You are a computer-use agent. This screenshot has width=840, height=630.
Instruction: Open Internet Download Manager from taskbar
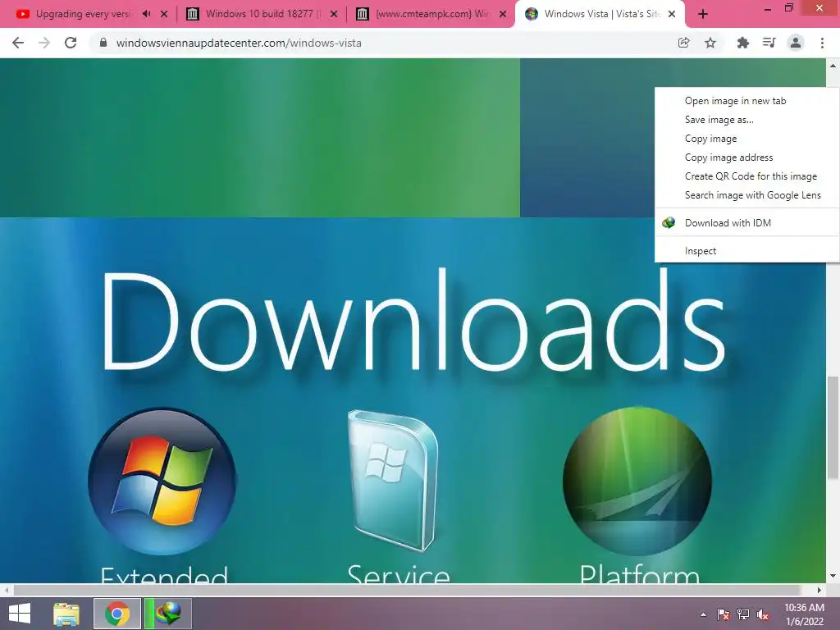tap(167, 614)
